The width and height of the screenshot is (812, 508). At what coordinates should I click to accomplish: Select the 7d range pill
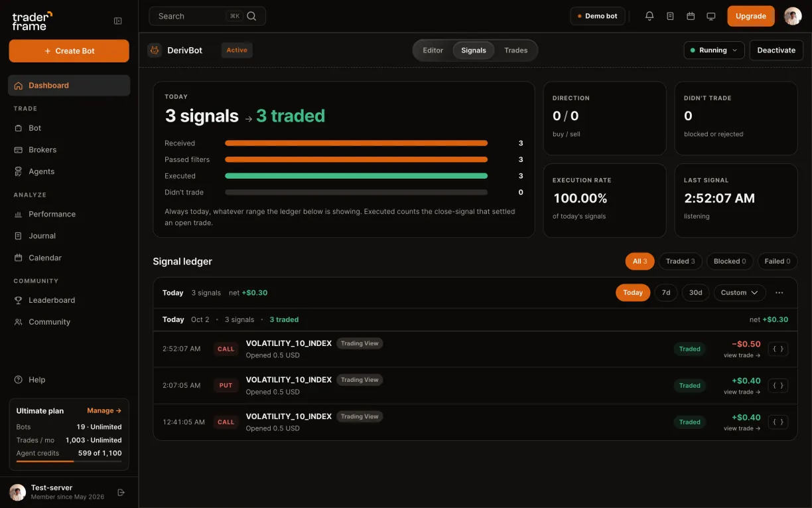666,293
